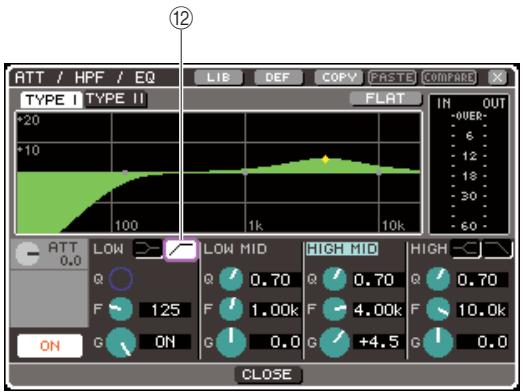Screen dimensions: 523x392
Task: Select the HIGH MID gain value +4.5
Action: click(378, 342)
